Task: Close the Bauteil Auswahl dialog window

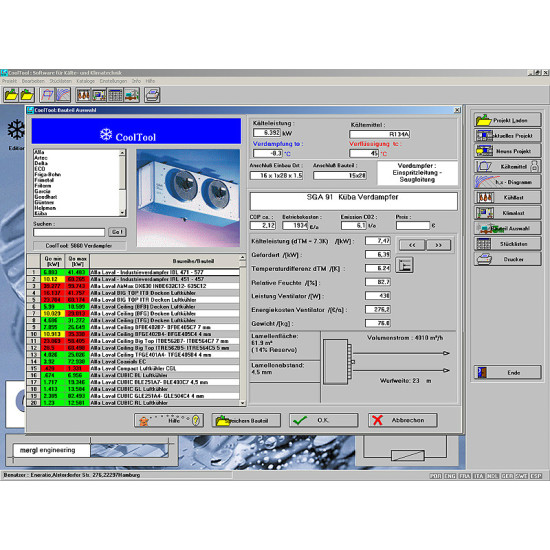Action: point(457,110)
